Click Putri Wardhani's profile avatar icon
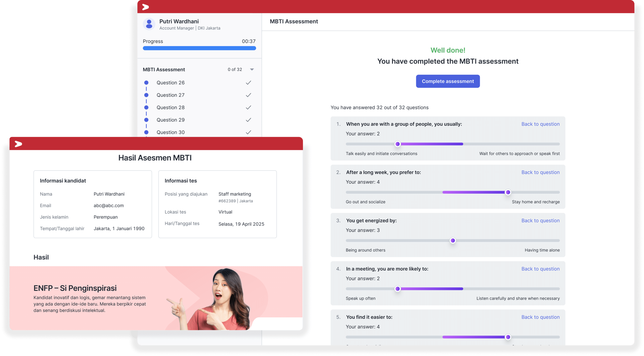 149,24
